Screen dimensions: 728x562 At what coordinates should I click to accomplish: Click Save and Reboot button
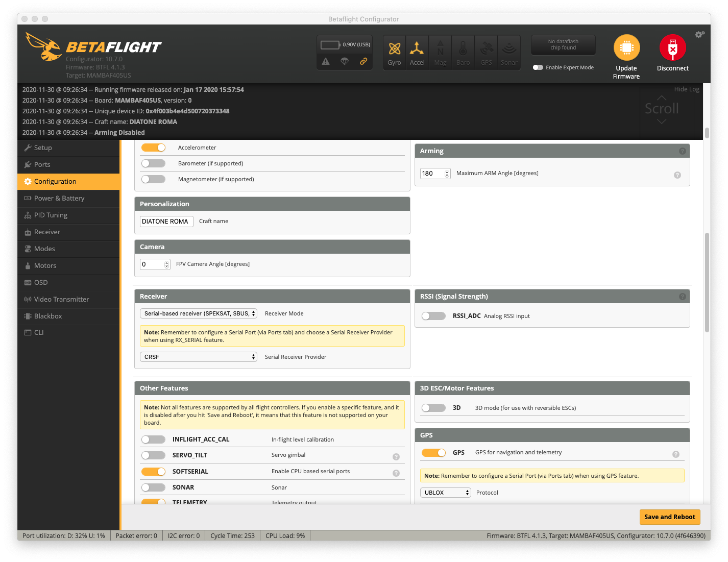(669, 517)
